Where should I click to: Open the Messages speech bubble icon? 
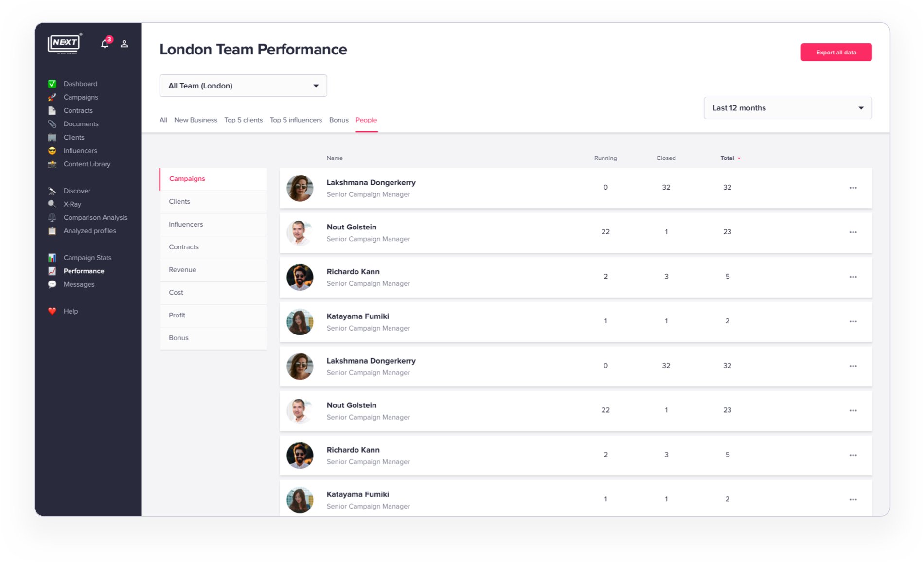[52, 284]
